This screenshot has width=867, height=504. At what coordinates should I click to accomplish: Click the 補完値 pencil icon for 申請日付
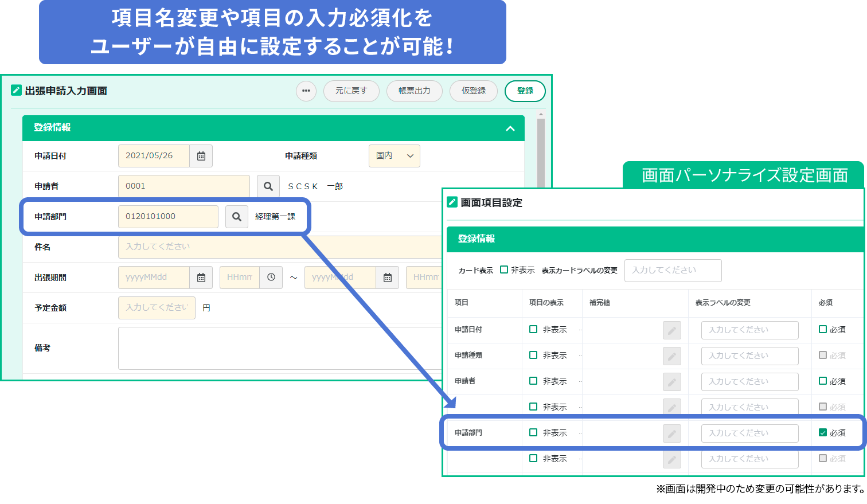click(671, 330)
